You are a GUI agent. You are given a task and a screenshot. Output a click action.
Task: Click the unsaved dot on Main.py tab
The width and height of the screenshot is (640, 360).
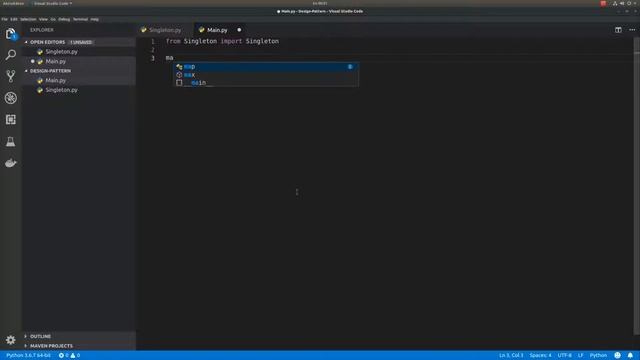[x=239, y=30]
